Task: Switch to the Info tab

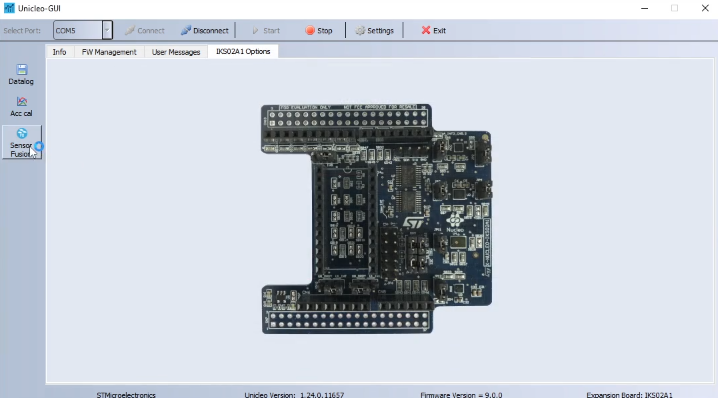Action: 59,52
